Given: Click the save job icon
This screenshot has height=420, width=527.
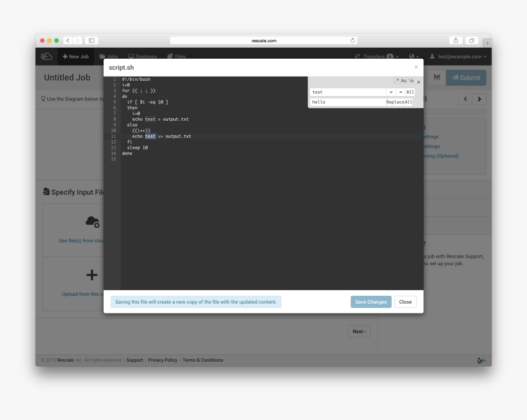Looking at the screenshot, I should [436, 78].
